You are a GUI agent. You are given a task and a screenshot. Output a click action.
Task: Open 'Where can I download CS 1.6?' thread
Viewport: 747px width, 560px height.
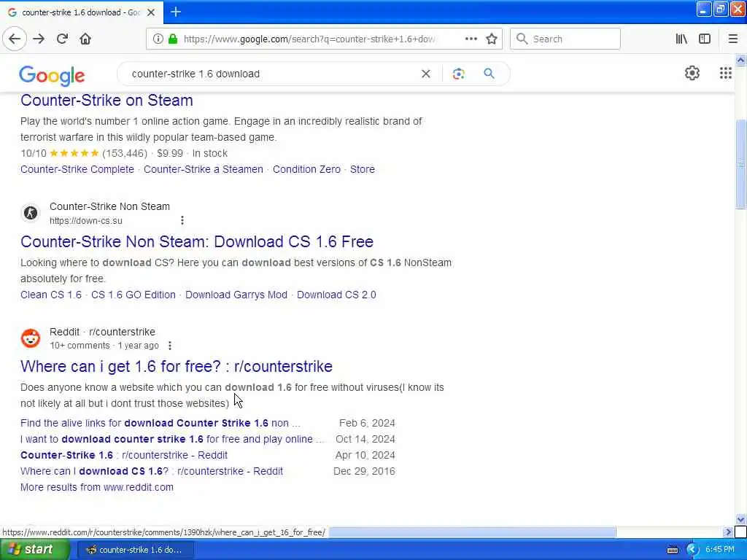point(152,472)
